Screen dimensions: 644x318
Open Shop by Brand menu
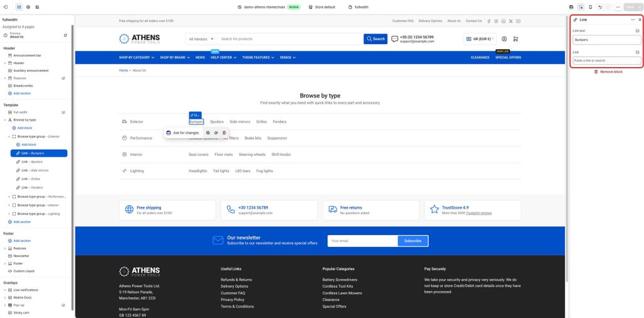(175, 57)
